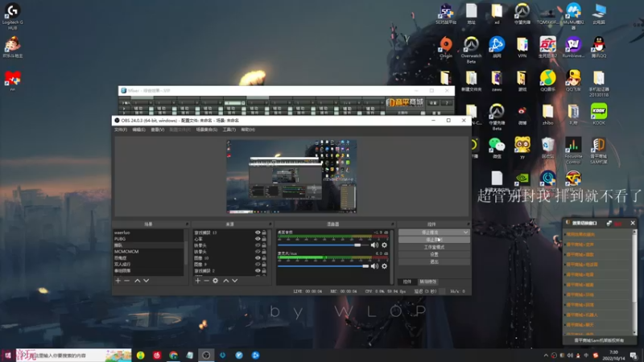Click the 退出 exit button in Controls
Viewport: 644px width, 362px height.
pos(434,262)
